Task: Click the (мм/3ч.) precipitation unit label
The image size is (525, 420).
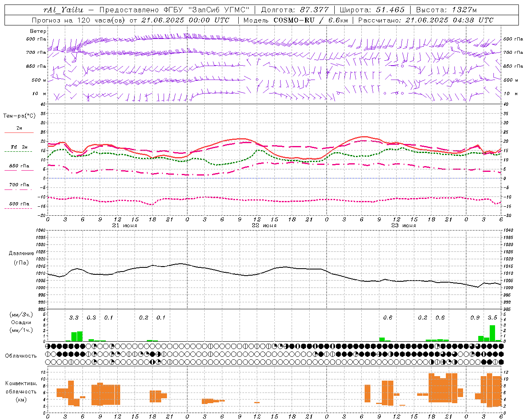Action: pos(21,315)
